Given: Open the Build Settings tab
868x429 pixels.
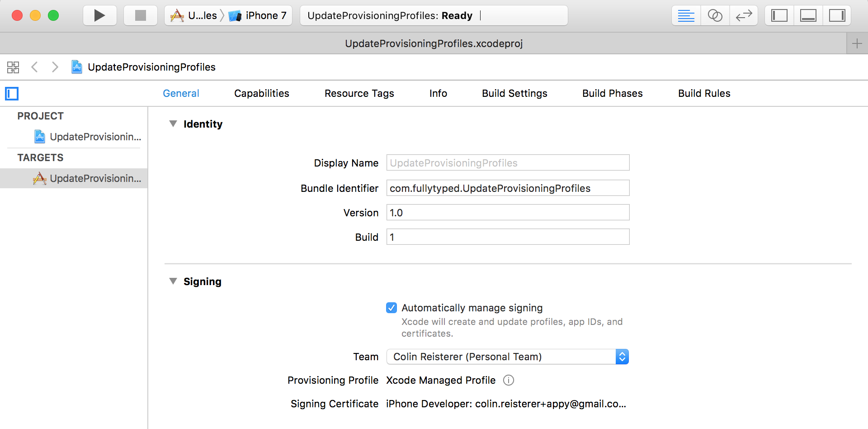Looking at the screenshot, I should coord(514,93).
